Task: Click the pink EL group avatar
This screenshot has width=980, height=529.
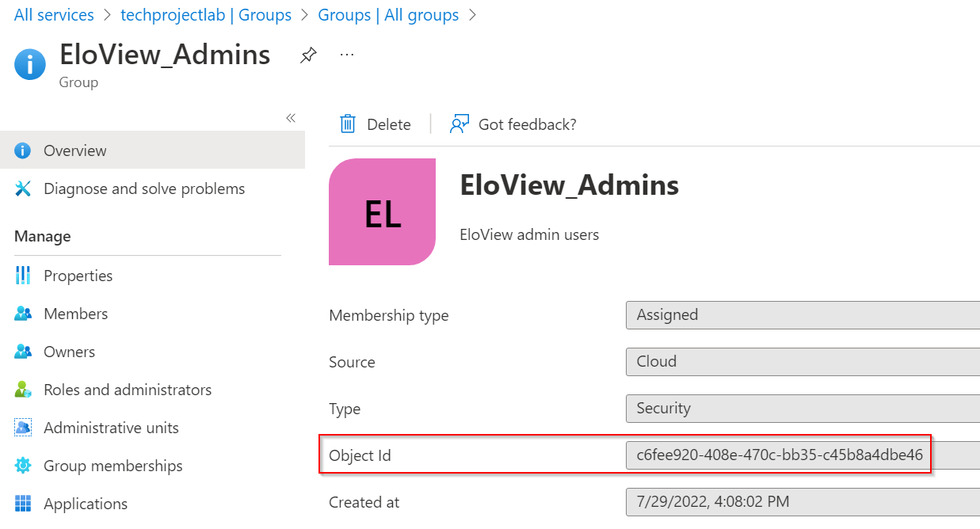Action: point(383,212)
